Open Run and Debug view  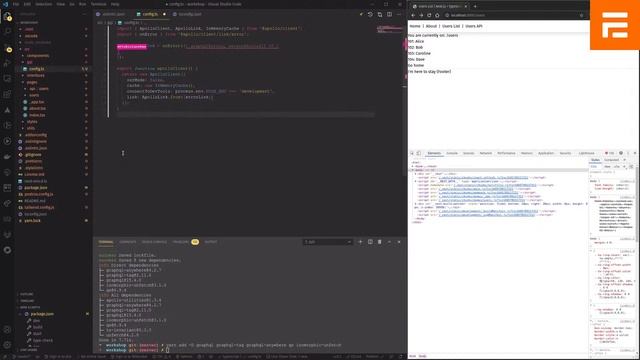(7, 63)
